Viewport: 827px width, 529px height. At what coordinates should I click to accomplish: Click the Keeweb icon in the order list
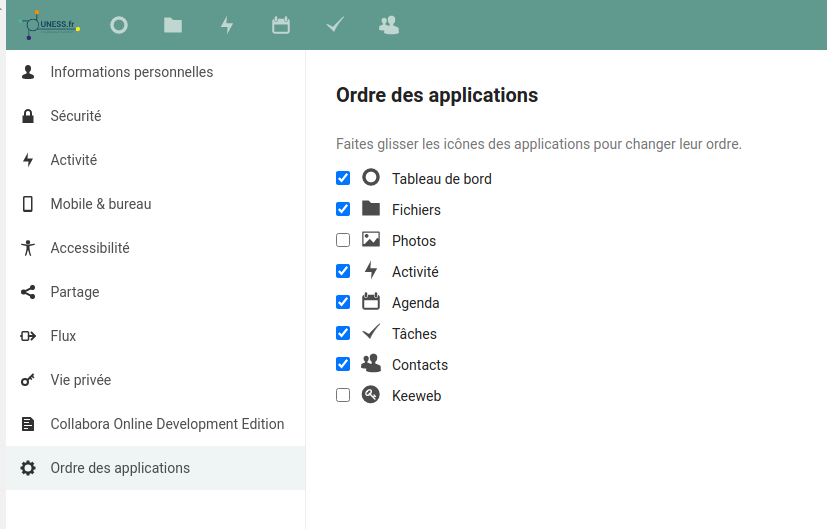tap(371, 395)
